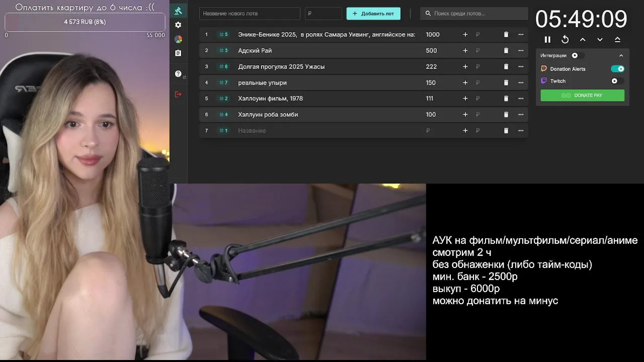Pause the auction timer
Image resolution: width=644 pixels, height=362 pixels.
[547, 39]
